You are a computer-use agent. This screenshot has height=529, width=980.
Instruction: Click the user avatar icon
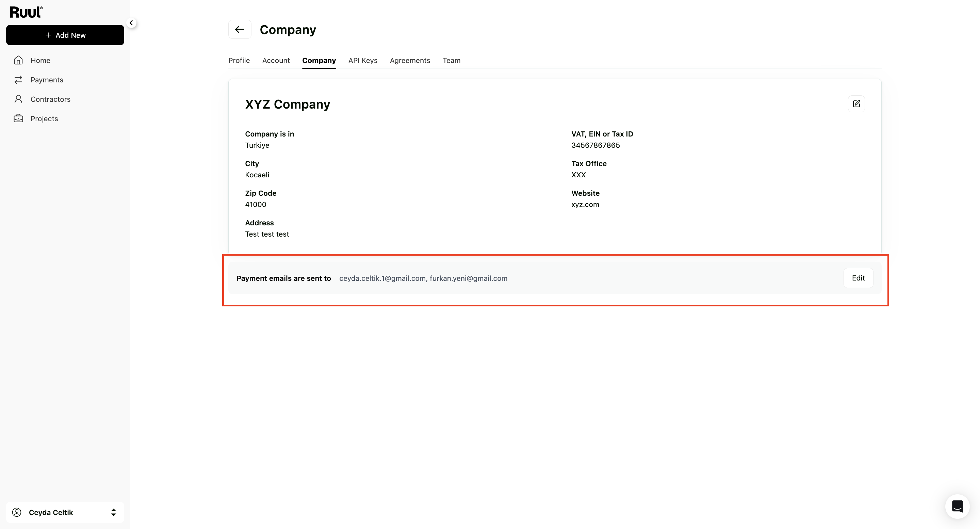coord(17,512)
